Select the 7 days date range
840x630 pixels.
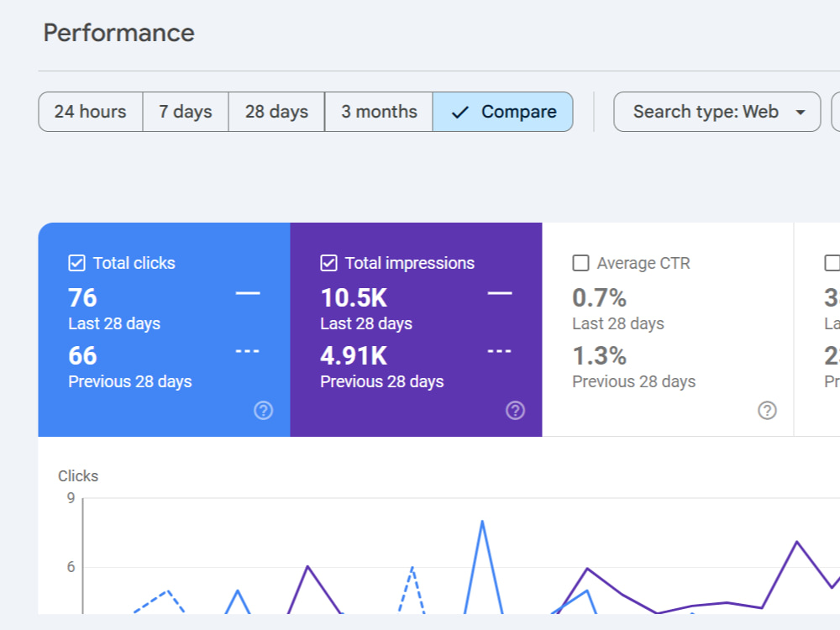[186, 112]
